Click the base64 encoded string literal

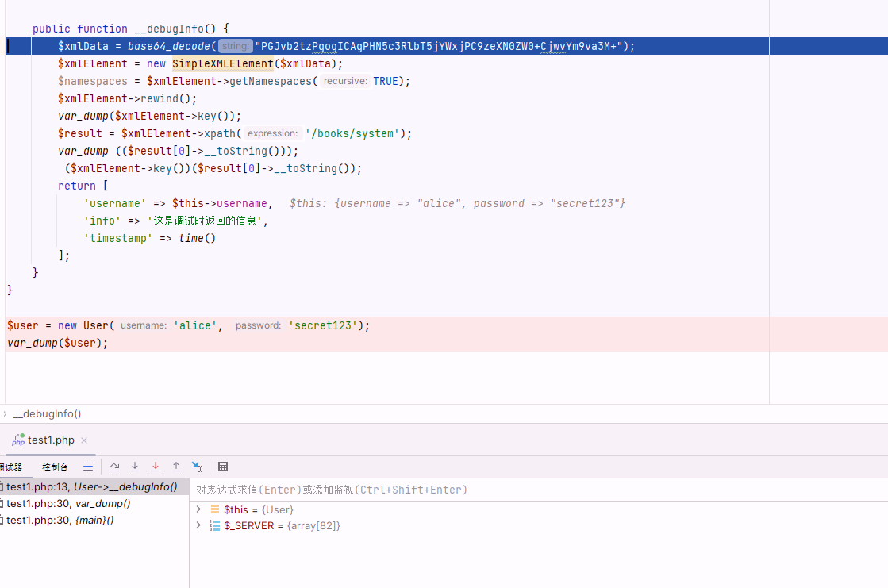coord(438,47)
